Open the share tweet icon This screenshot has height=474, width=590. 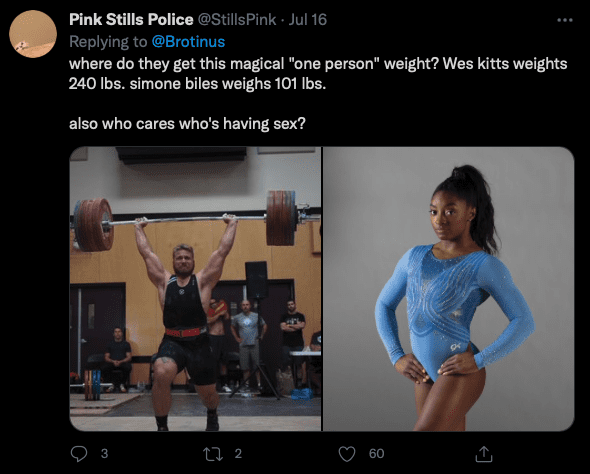click(x=484, y=454)
